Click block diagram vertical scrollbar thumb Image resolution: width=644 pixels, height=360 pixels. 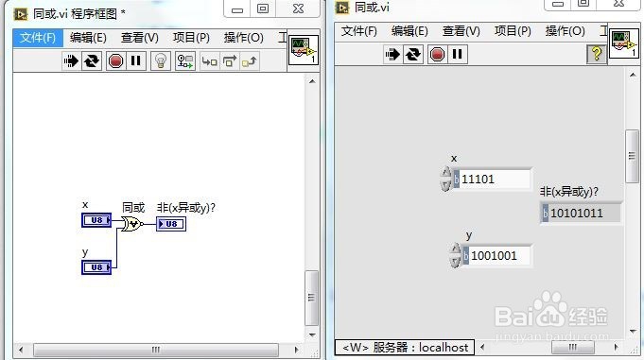(x=311, y=298)
